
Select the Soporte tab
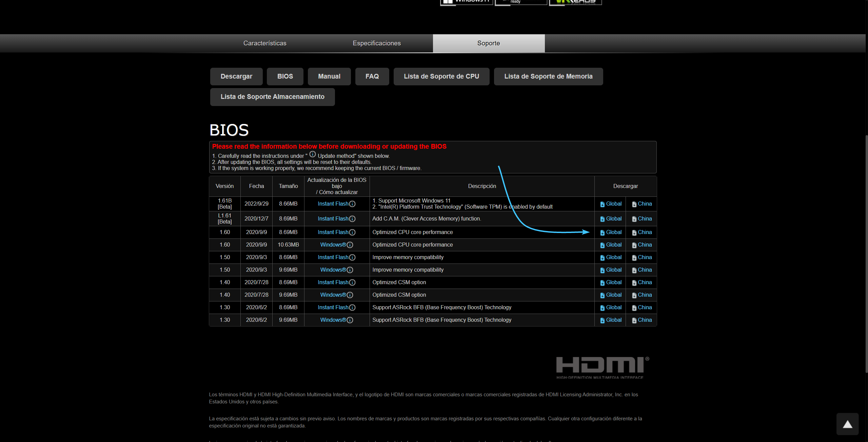point(489,43)
